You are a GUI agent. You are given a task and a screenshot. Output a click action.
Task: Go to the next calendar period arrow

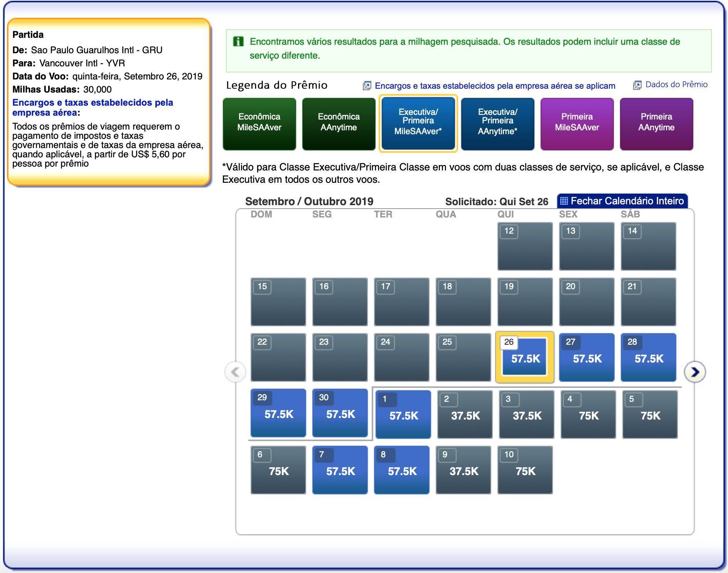click(x=694, y=372)
